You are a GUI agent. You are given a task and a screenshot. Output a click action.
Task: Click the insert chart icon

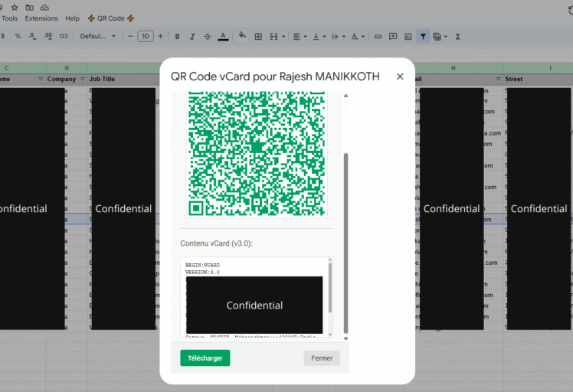408,36
